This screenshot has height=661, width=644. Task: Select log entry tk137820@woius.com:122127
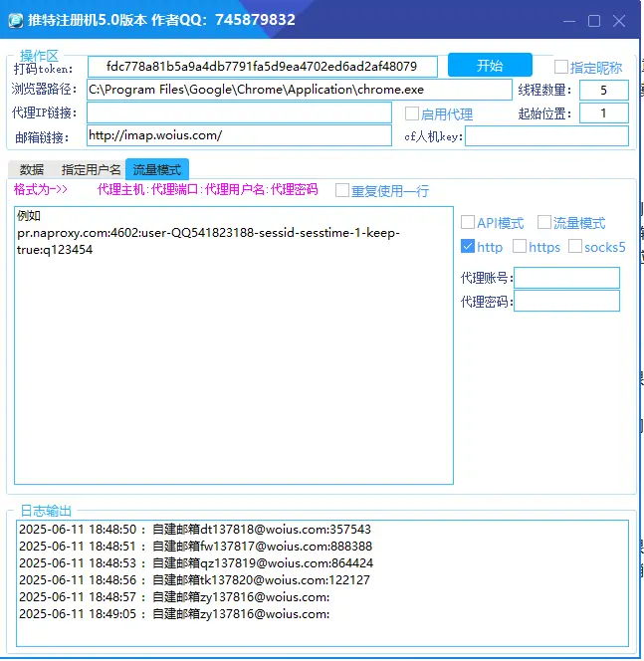pyautogui.click(x=194, y=579)
